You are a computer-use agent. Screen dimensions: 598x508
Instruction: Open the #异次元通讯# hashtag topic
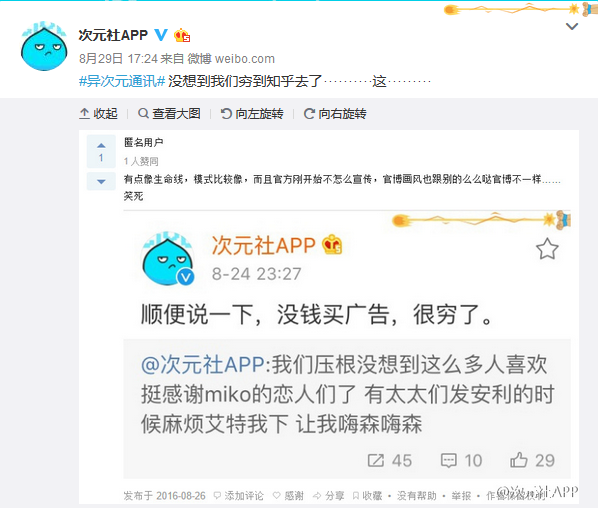coord(122,81)
